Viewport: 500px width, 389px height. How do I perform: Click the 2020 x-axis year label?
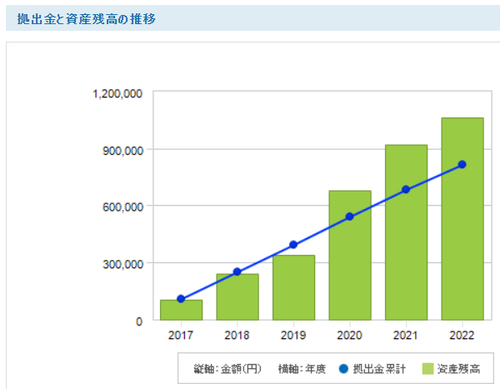point(350,335)
